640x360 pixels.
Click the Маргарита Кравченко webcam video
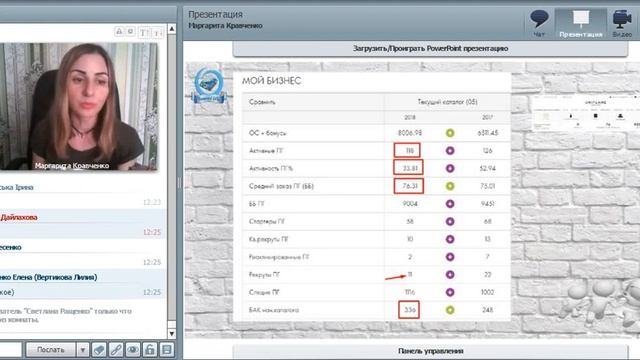79,107
